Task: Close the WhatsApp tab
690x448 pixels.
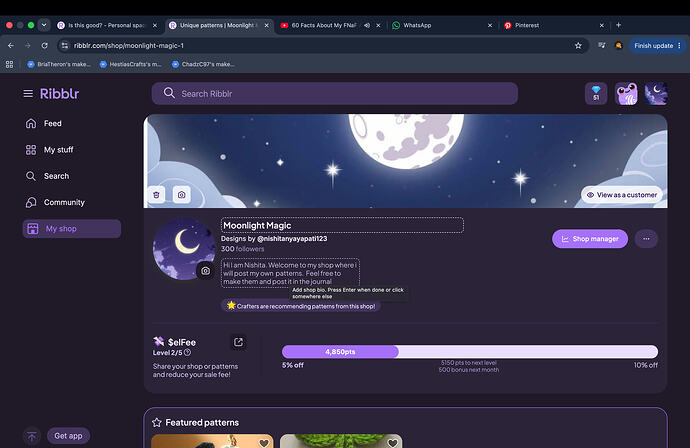Action: (x=490, y=26)
